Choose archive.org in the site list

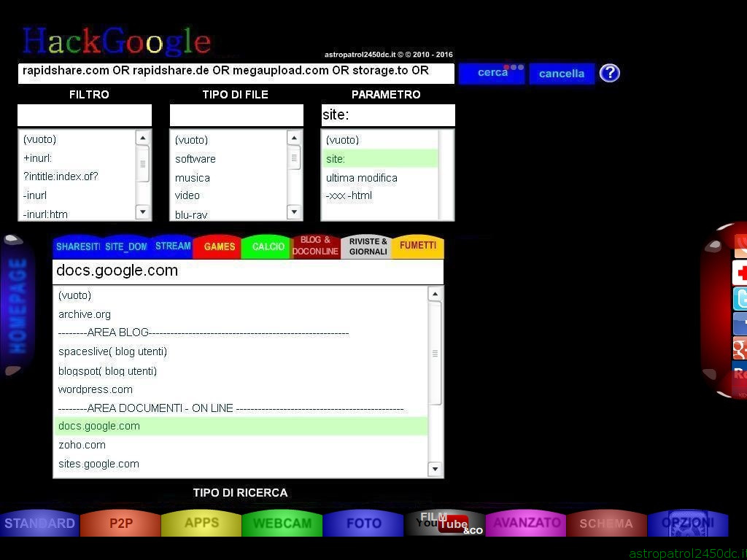[x=241, y=314]
